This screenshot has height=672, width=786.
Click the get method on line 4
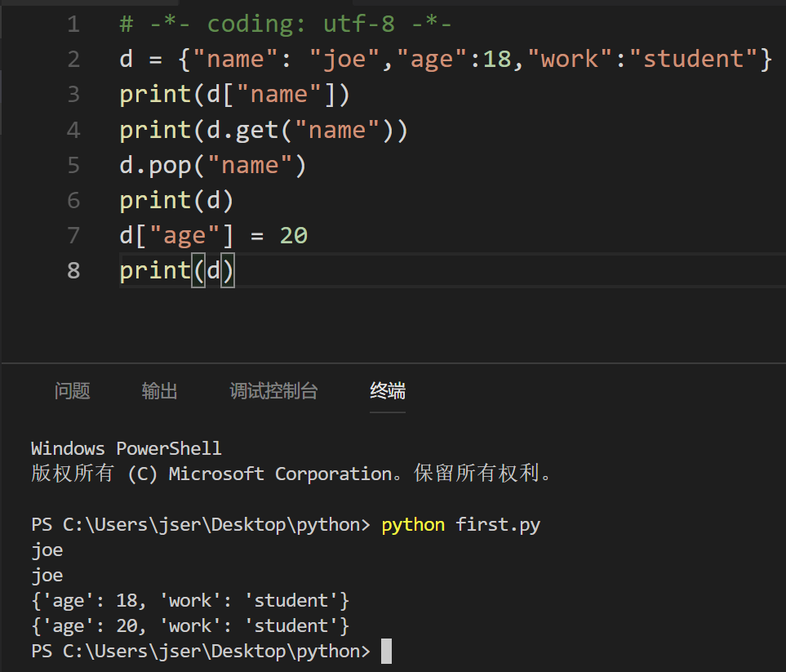point(256,130)
